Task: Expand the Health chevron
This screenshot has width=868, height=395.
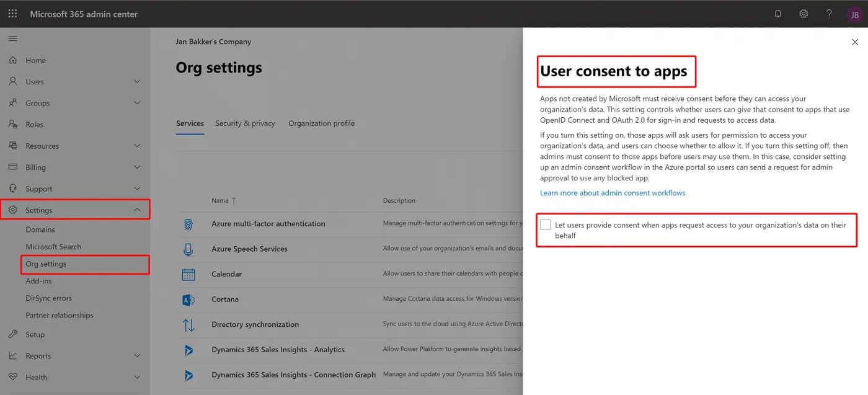Action: click(x=137, y=377)
